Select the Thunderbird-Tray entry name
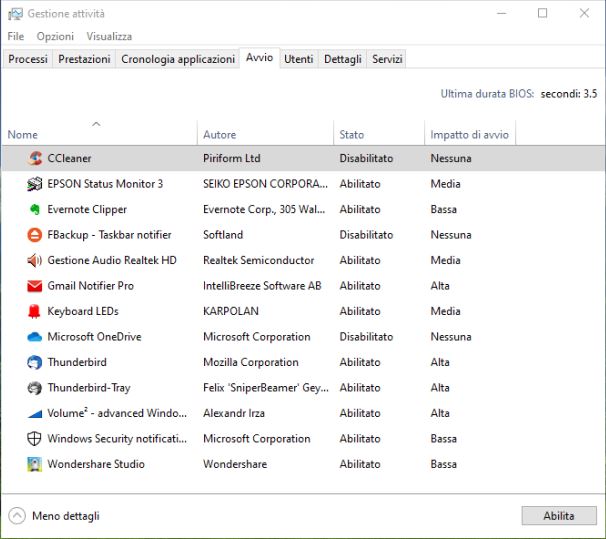Viewport: 606px width, 539px height. 89,388
